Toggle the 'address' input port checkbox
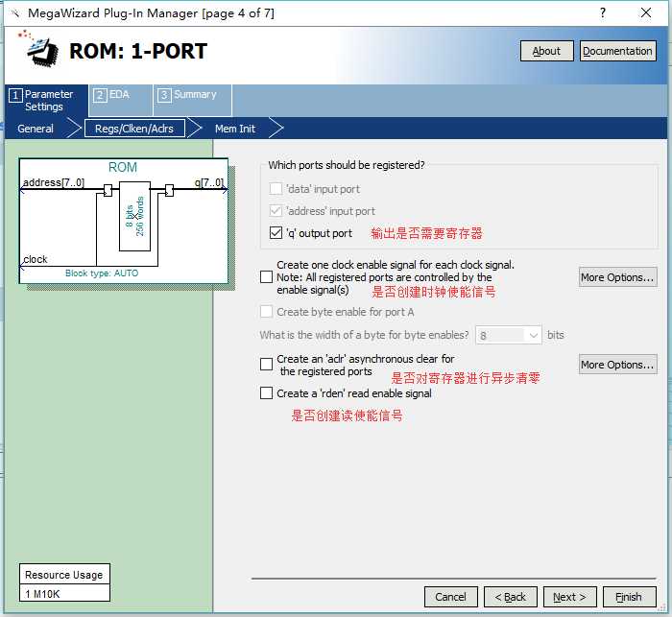 tap(276, 211)
